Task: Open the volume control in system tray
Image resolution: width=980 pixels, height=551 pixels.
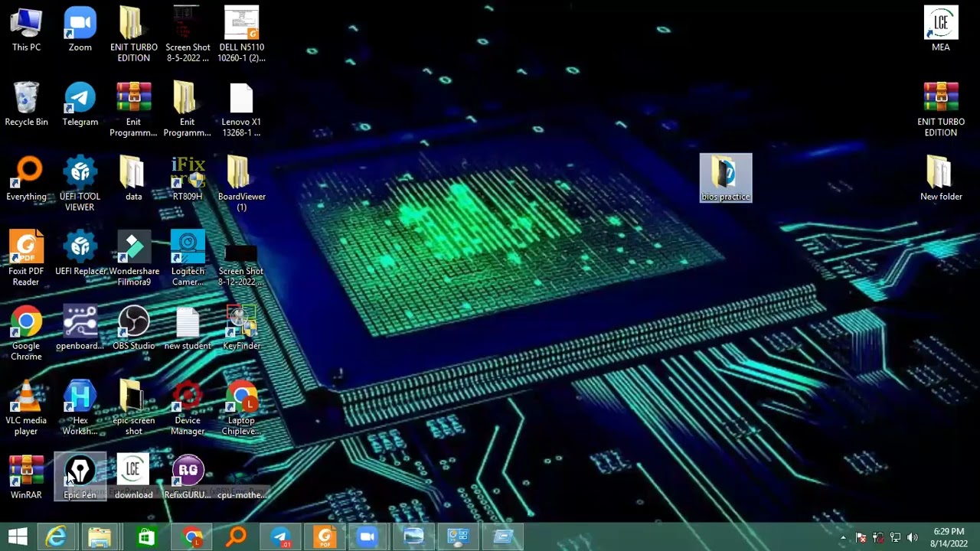Action: pos(911,537)
